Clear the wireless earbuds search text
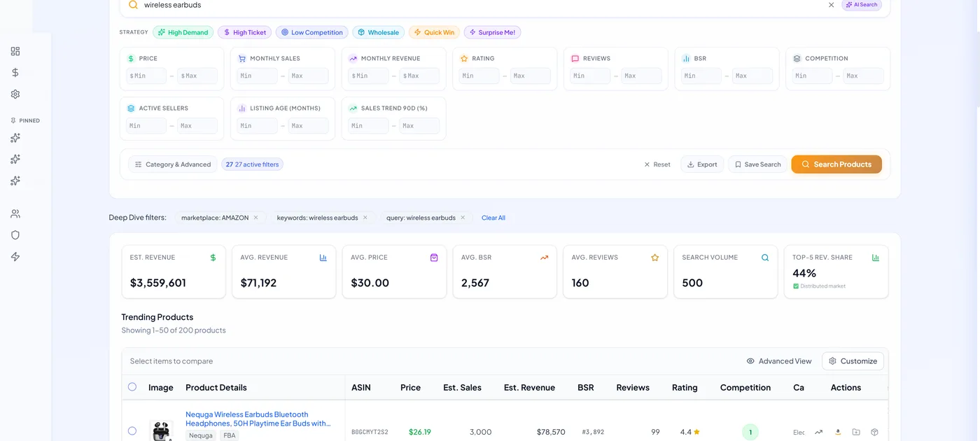 tap(832, 5)
